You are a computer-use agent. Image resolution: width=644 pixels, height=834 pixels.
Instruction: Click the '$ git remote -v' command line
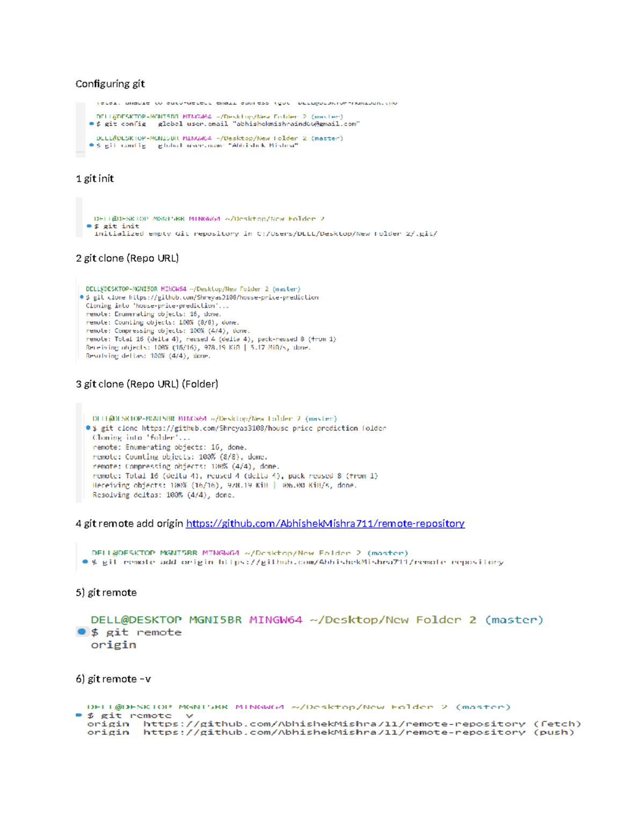tap(140, 715)
